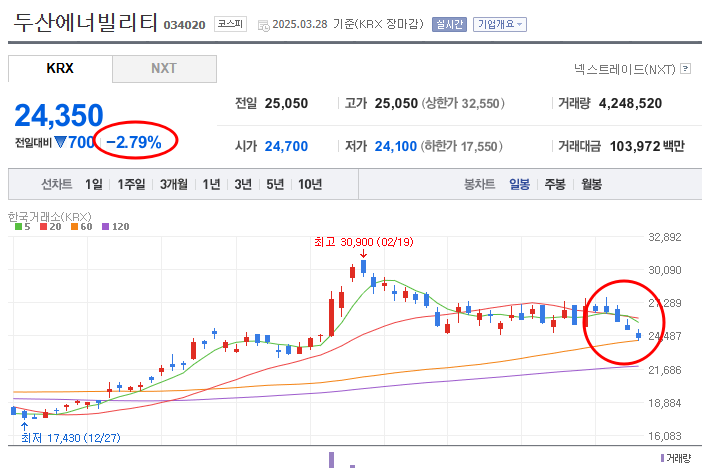Select the 월봉 candlestick chart
Image resolution: width=702 pixels, height=468 pixels.
coord(591,184)
